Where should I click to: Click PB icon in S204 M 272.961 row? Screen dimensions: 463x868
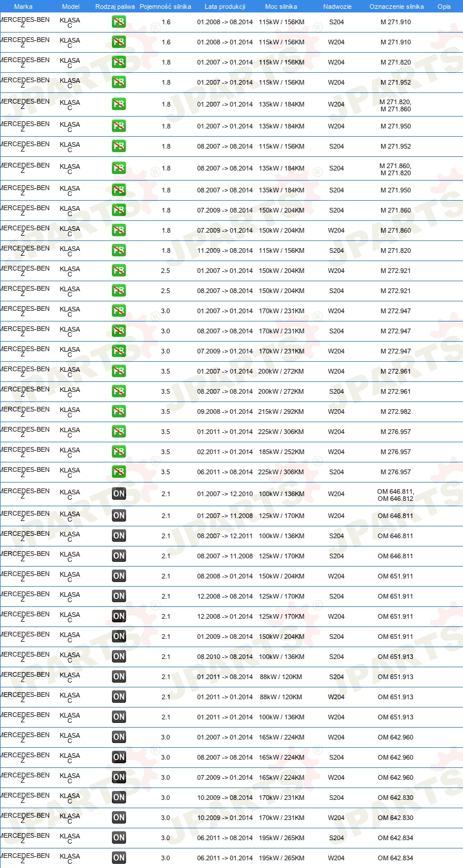[119, 391]
